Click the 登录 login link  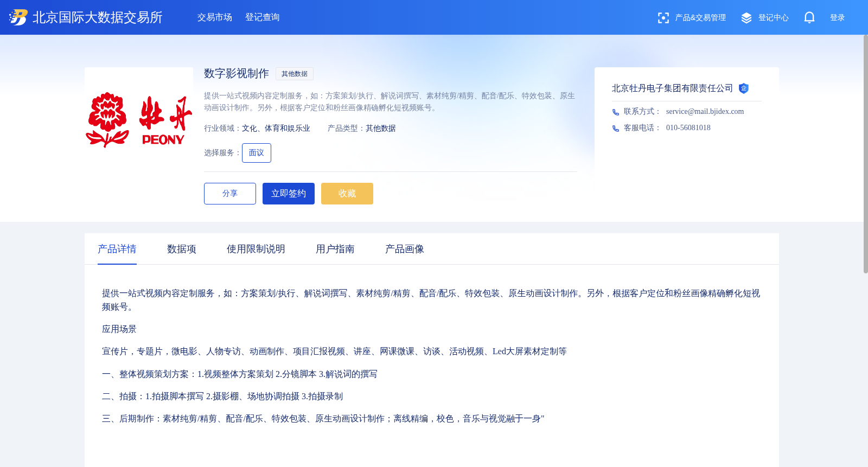[838, 18]
